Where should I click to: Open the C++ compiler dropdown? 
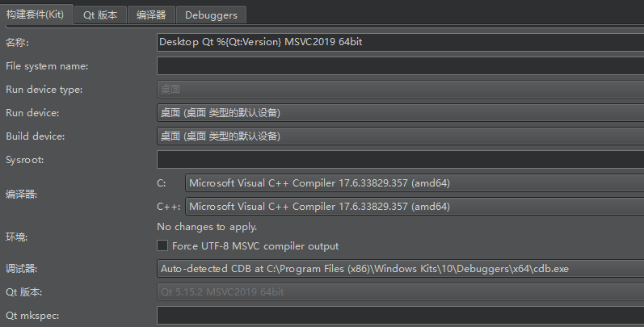click(x=415, y=207)
